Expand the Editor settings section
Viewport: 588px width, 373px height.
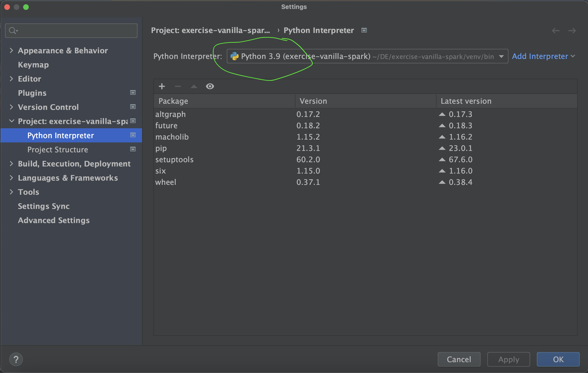[x=11, y=79]
